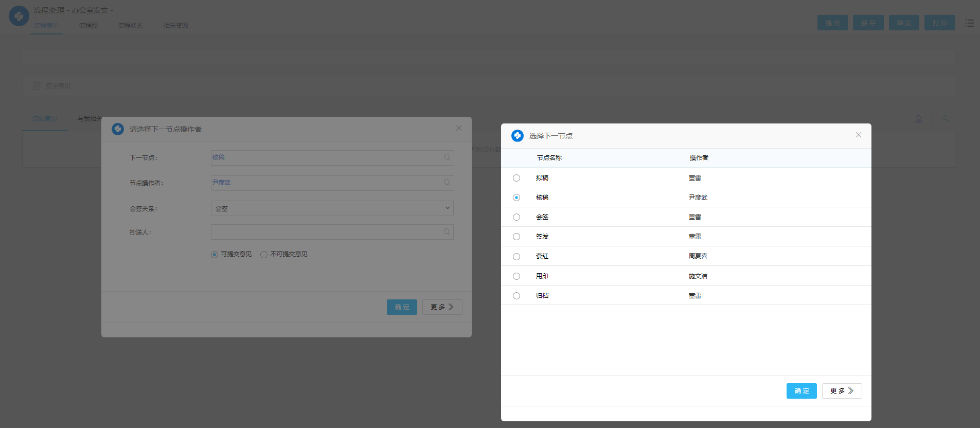This screenshot has height=428, width=980.
Task: Open the list menu icon at top right
Action: tap(969, 23)
